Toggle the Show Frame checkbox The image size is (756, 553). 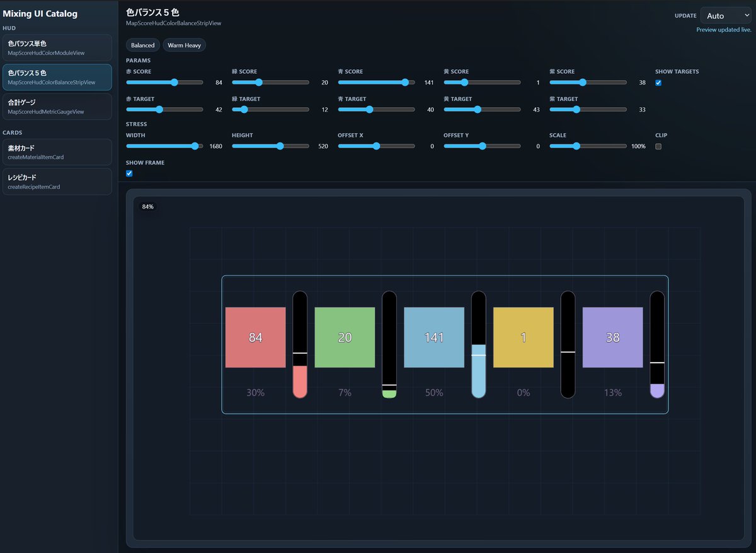click(x=129, y=173)
